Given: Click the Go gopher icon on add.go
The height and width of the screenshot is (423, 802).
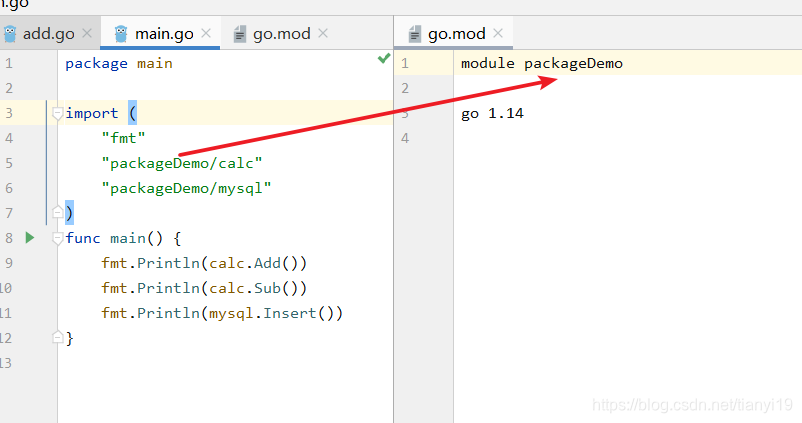Looking at the screenshot, I should 10,34.
